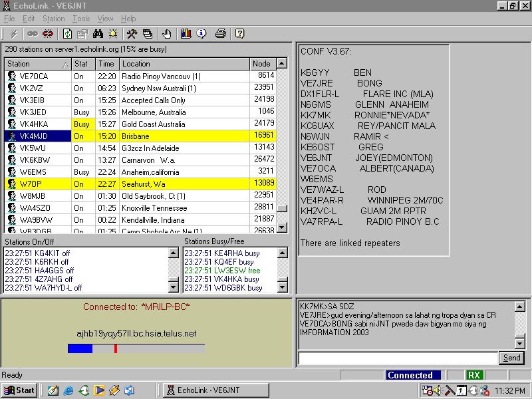Click the printer icon in toolbar
Image resolution: width=532 pixels, height=399 pixels.
click(221, 33)
